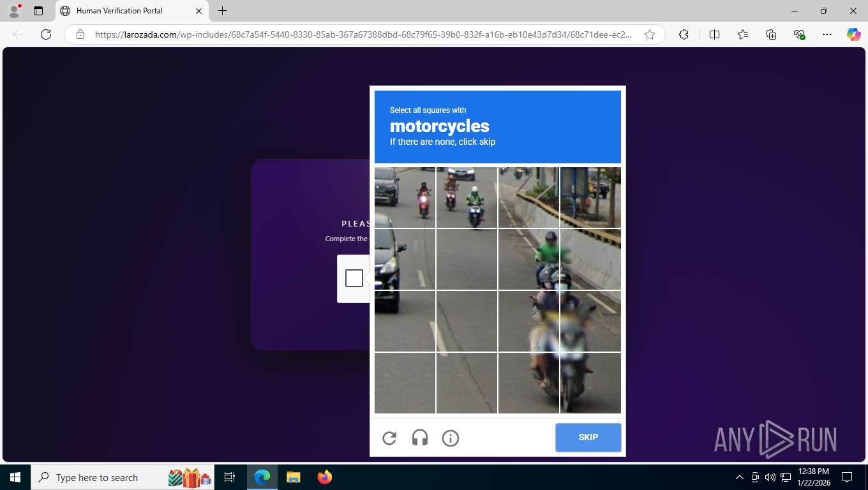The height and width of the screenshot is (490, 868).
Task: Focus the address bar URL field
Action: click(x=363, y=34)
